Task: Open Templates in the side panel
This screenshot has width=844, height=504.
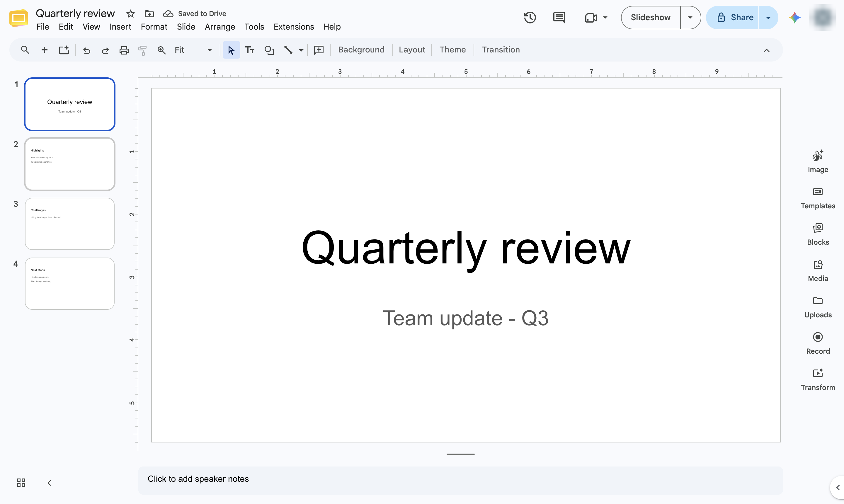Action: 818,198
